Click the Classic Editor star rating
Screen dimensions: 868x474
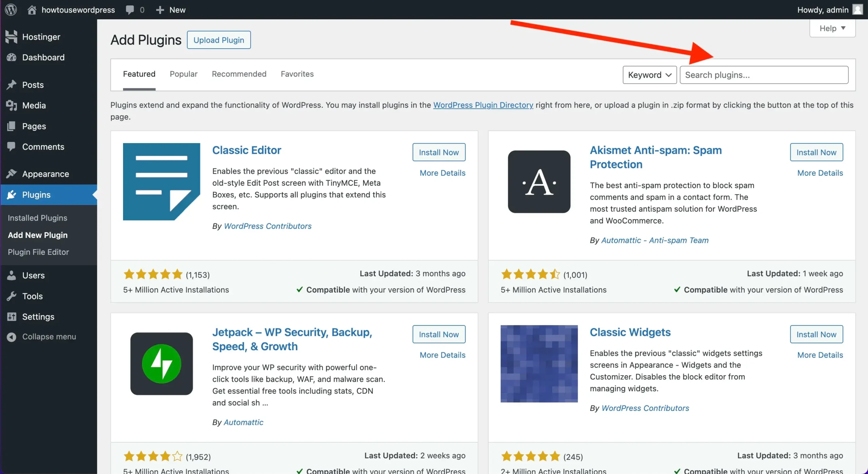[x=153, y=274]
